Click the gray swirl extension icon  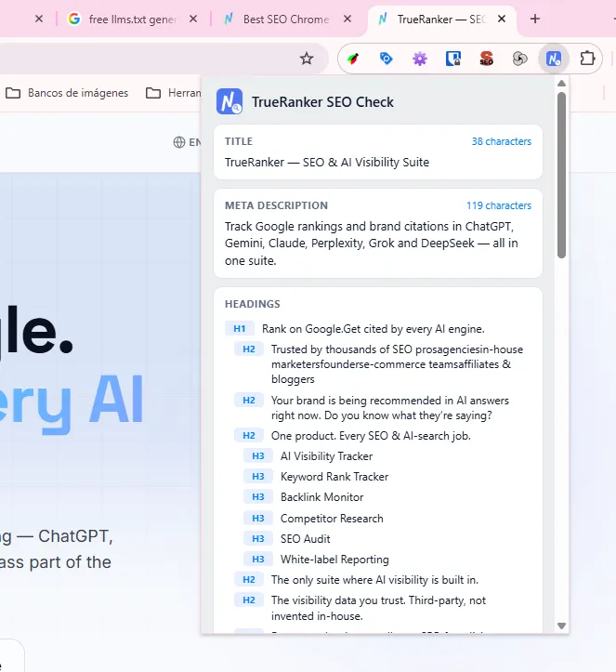pyautogui.click(x=519, y=59)
